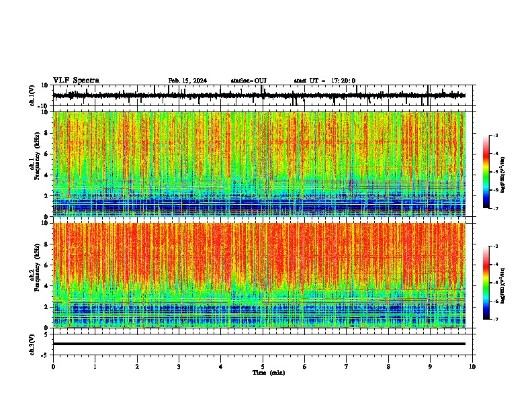
Task: Click the ch.3 flat black trace line
Action: (x=259, y=344)
